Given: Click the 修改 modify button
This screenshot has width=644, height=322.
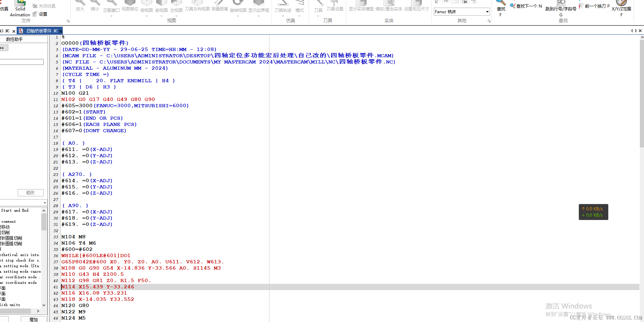Looking at the screenshot, I should pos(31,193).
